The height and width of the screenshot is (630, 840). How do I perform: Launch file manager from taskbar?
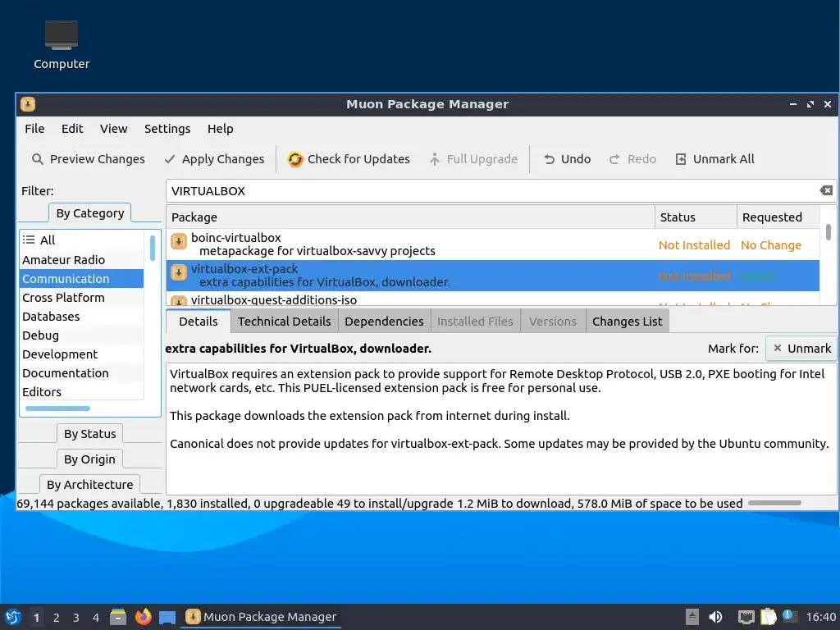coord(118,617)
